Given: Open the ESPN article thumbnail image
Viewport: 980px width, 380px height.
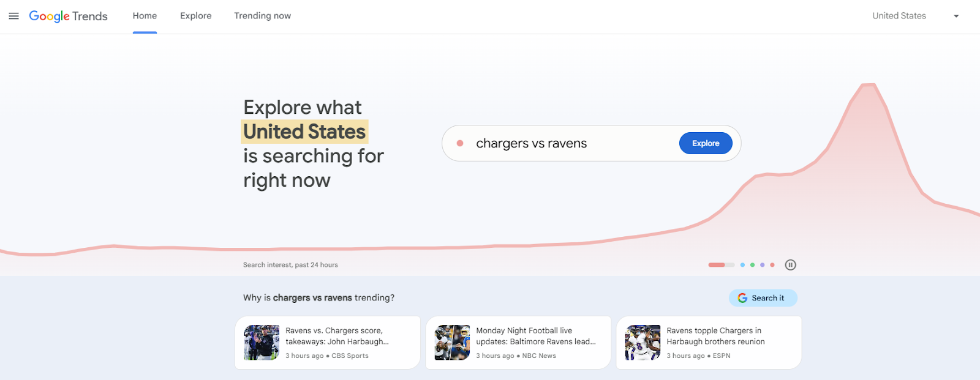Looking at the screenshot, I should [x=642, y=342].
